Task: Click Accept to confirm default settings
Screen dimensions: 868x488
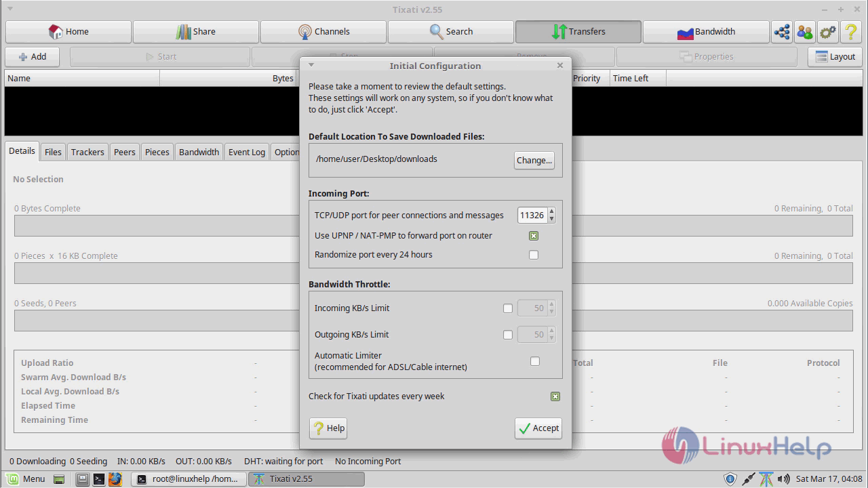Action: [538, 428]
